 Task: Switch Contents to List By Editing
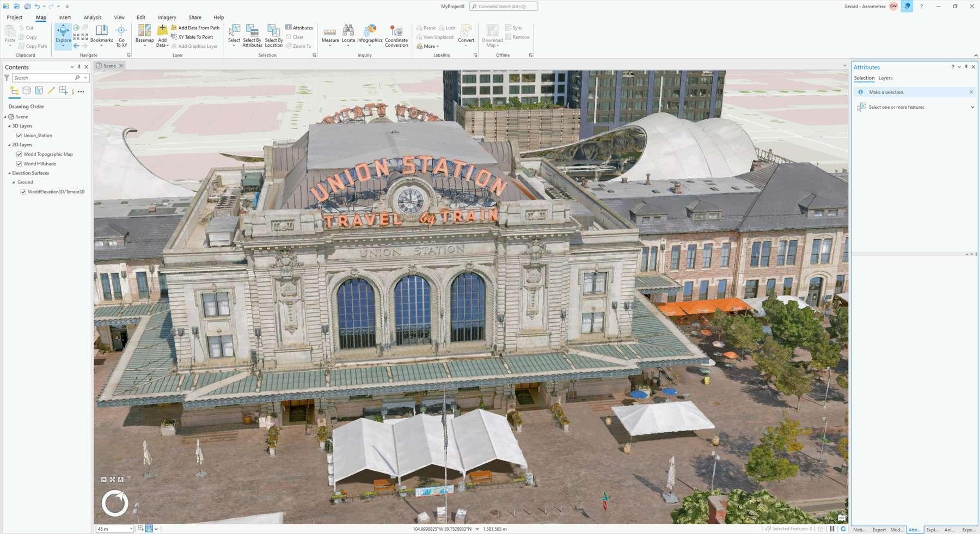[51, 90]
